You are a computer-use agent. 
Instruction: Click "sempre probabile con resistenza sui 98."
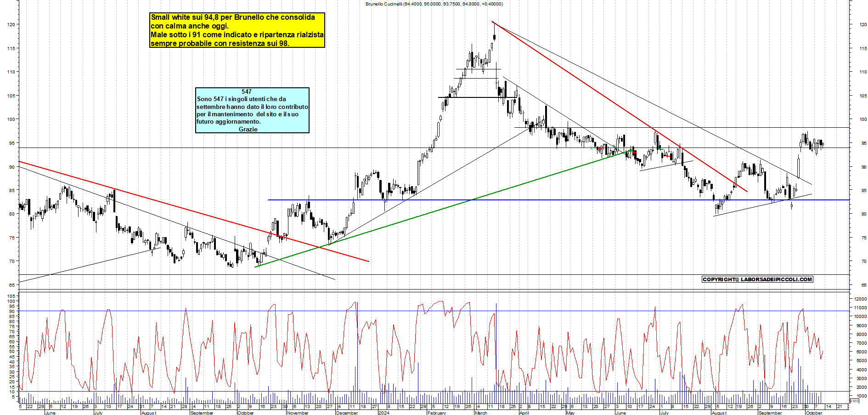pos(220,43)
